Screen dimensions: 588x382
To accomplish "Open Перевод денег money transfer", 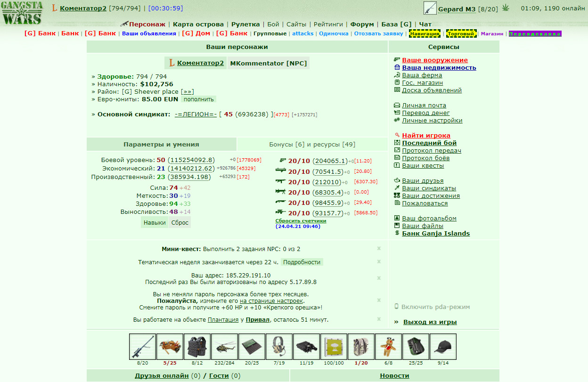I will pyautogui.click(x=426, y=113).
